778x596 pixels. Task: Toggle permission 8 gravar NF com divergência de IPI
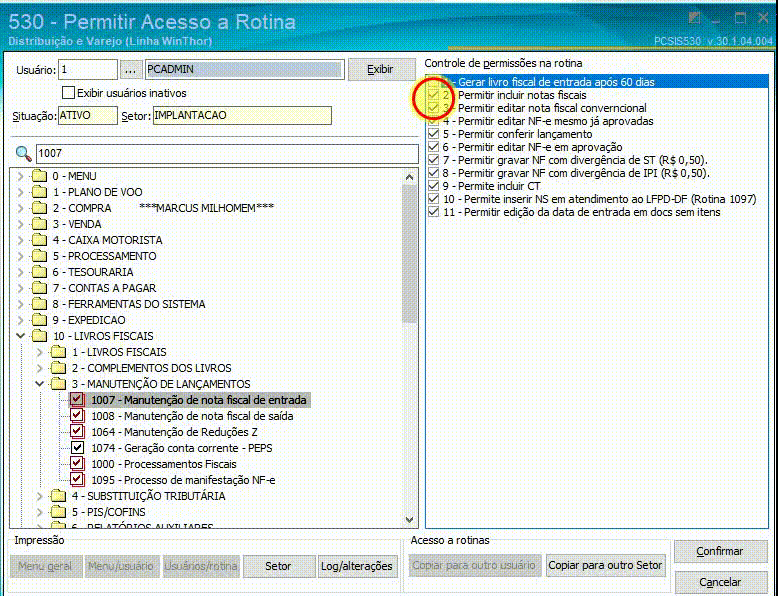(434, 173)
